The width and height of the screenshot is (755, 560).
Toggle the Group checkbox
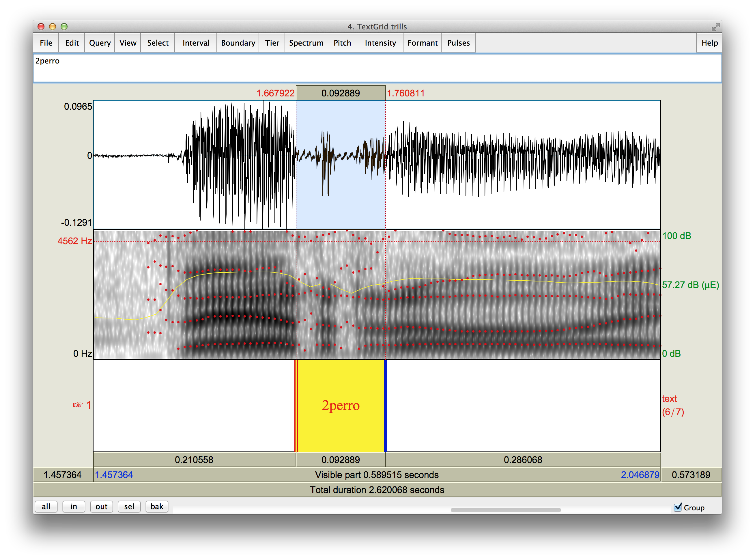(678, 507)
